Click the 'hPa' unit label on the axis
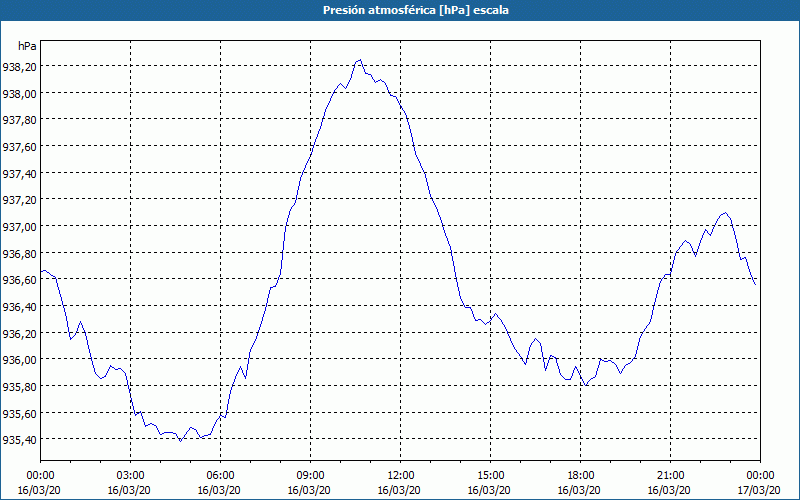Screen dimensions: 800x500 27,46
